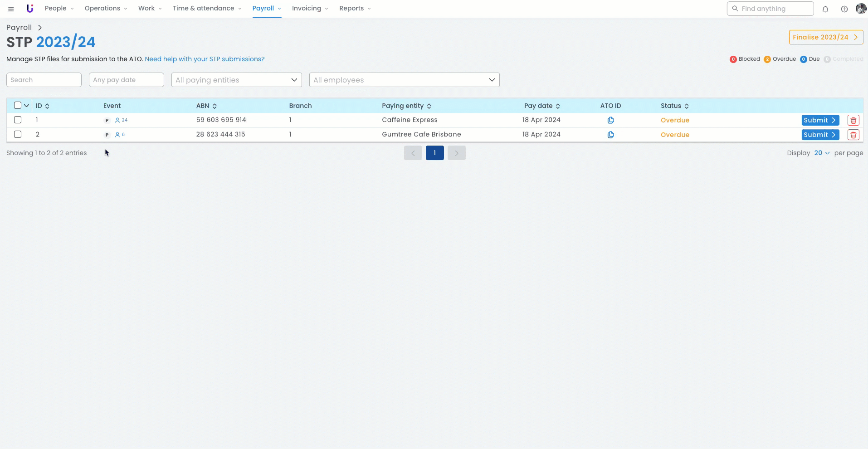The width and height of the screenshot is (868, 449).
Task: Open the STP submissions help link
Action: tap(205, 59)
